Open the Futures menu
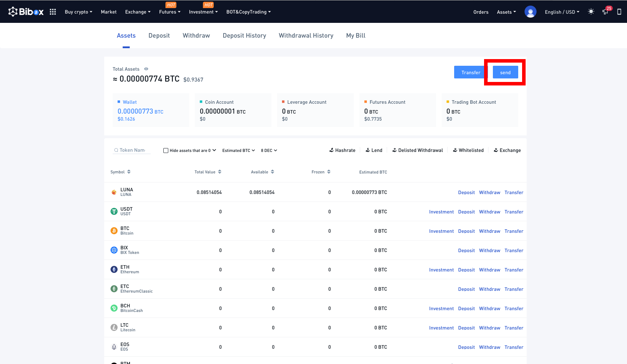 [x=169, y=12]
